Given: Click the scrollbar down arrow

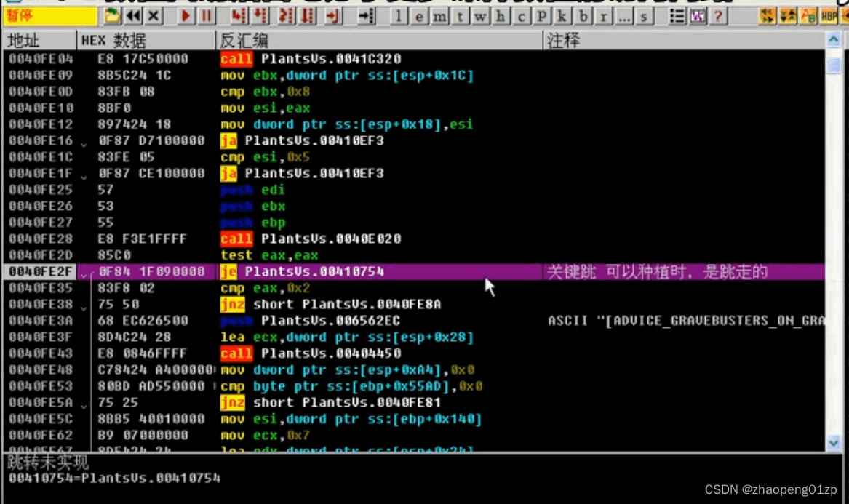Looking at the screenshot, I should point(834,443).
